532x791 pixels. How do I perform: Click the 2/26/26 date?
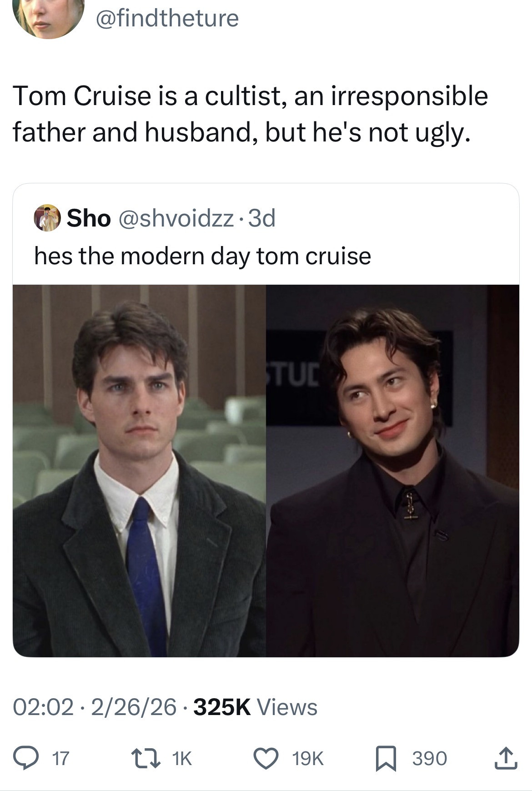(x=134, y=707)
